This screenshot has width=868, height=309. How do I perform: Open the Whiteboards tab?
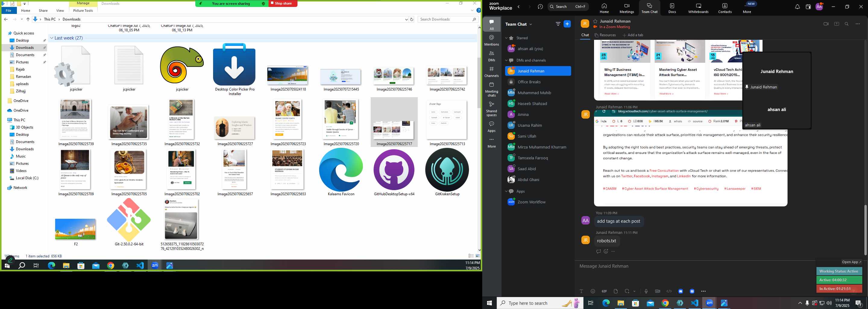click(x=698, y=8)
